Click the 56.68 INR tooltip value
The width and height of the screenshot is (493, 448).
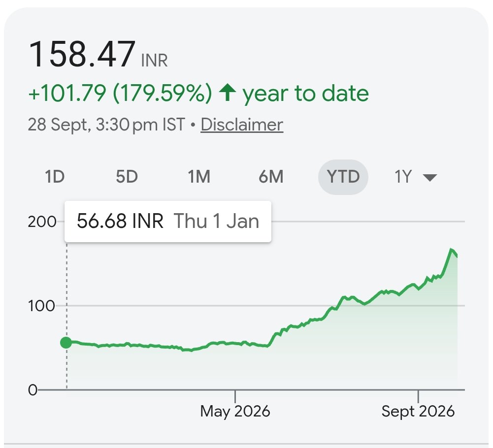[120, 221]
